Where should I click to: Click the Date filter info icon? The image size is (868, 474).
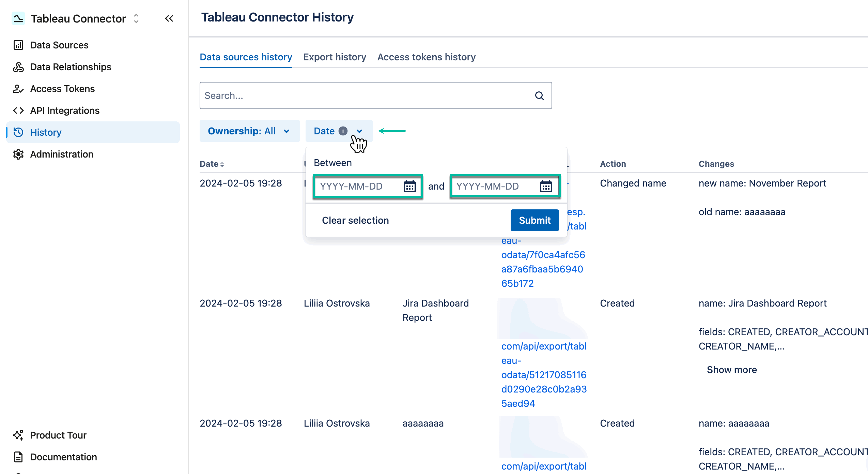tap(343, 131)
